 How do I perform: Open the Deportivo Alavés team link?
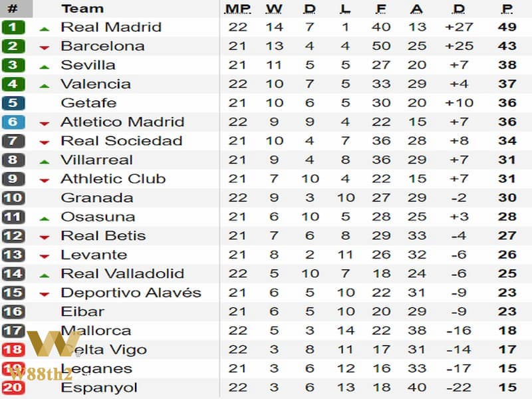[131, 293]
